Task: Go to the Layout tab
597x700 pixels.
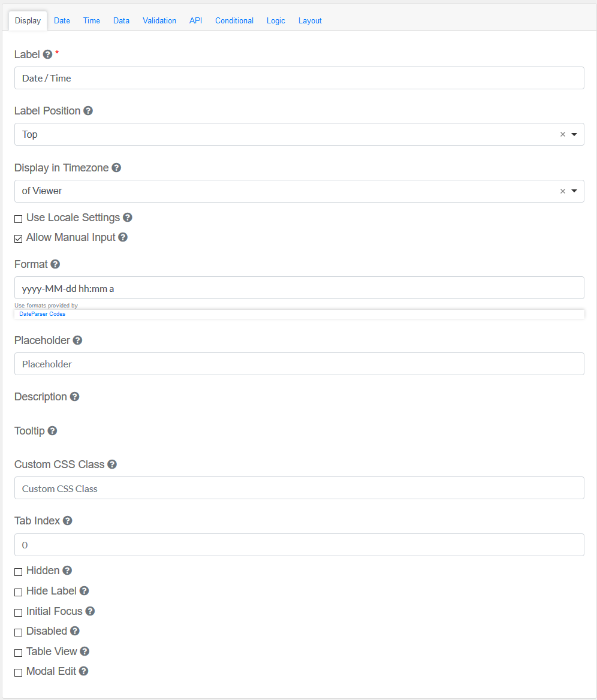Action: click(x=310, y=20)
